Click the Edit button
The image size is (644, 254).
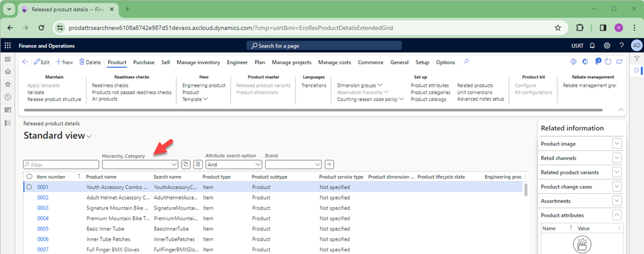[42, 62]
